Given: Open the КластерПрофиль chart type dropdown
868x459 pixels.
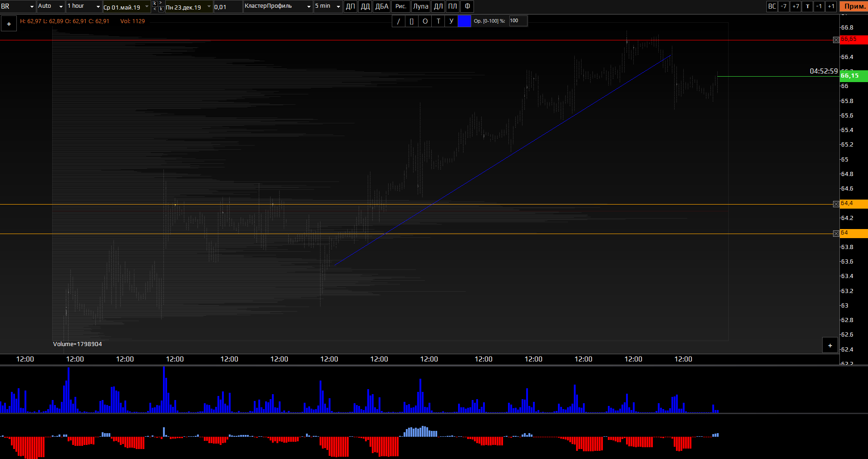Looking at the screenshot, I should 309,6.
